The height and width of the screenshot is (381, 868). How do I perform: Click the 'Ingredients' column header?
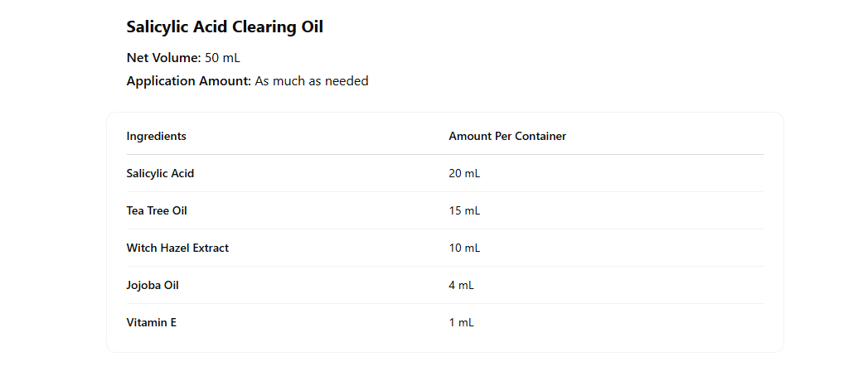tap(156, 137)
